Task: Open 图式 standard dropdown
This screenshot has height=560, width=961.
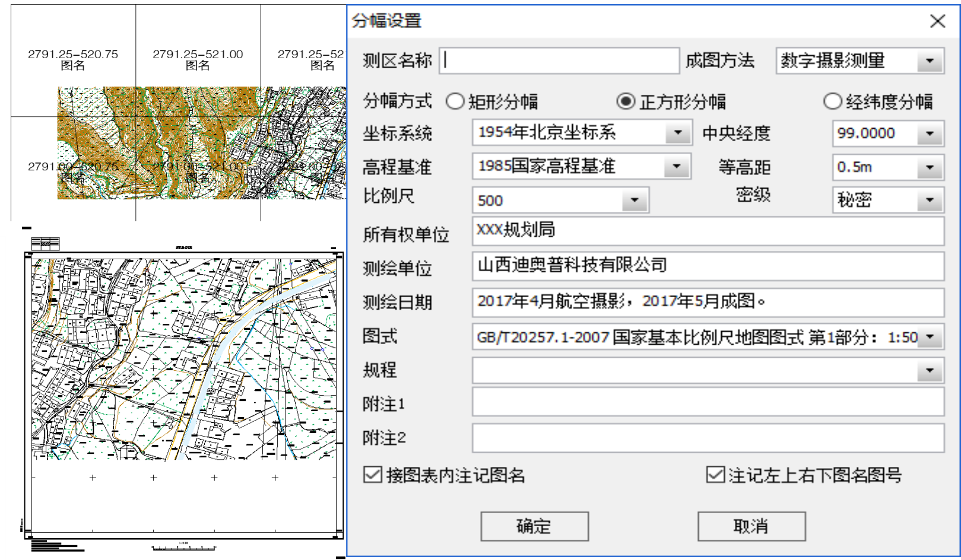Action: click(930, 337)
